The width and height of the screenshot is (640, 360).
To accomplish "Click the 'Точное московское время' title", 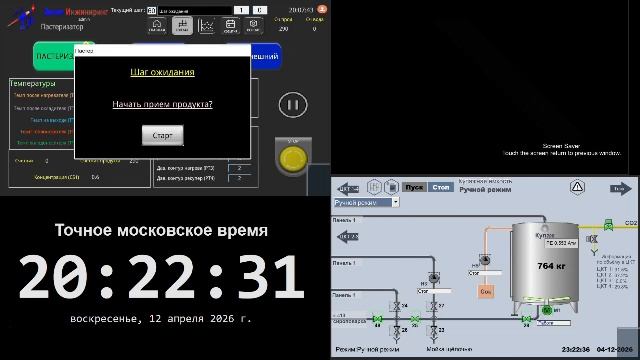I will [x=161, y=230].
